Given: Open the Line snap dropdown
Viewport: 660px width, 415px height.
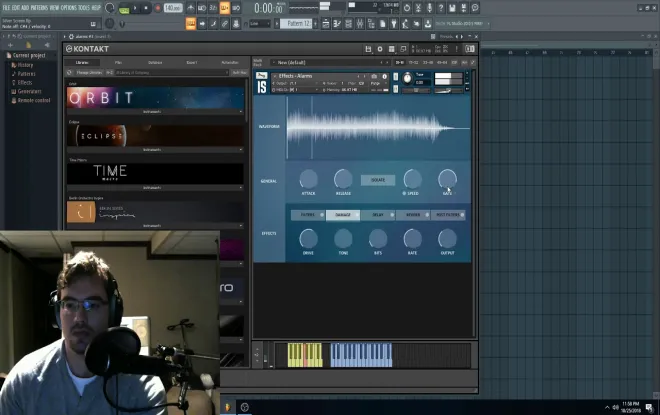Looking at the screenshot, I should (x=260, y=24).
